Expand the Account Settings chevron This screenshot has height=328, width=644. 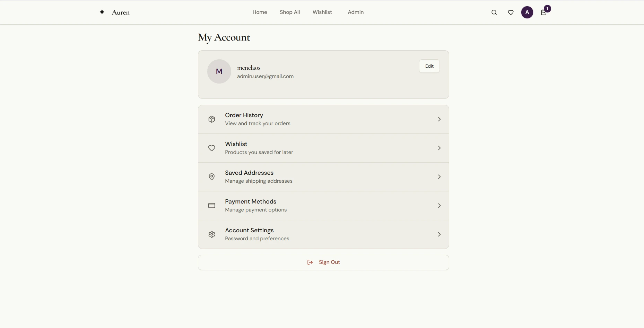click(439, 234)
